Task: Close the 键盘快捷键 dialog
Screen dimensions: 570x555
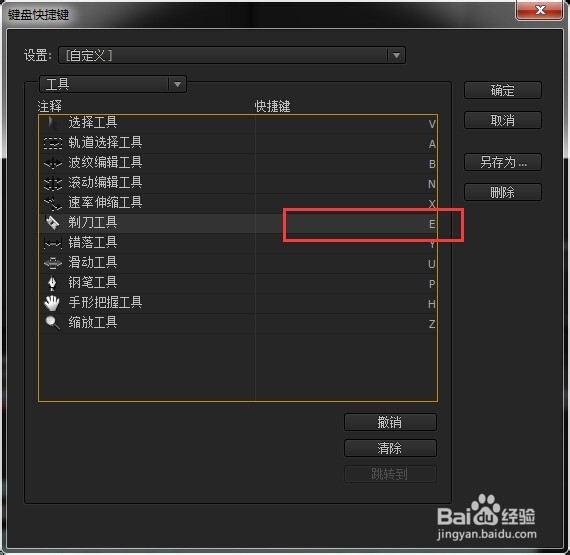Action: pos(539,10)
